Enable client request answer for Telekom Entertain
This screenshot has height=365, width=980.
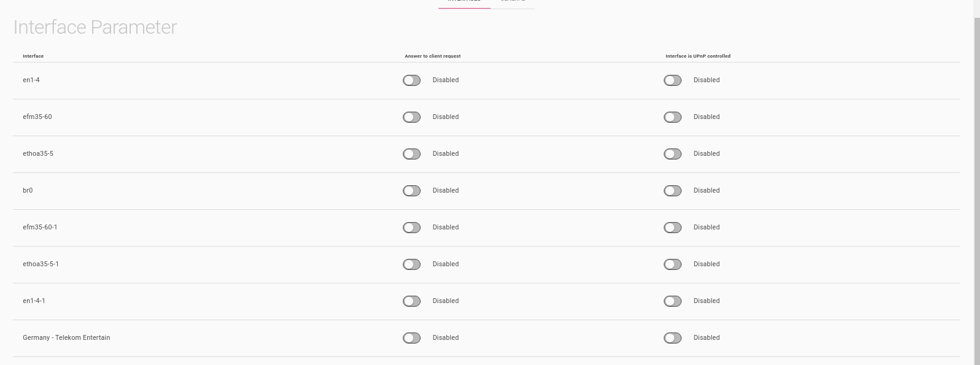tap(411, 338)
